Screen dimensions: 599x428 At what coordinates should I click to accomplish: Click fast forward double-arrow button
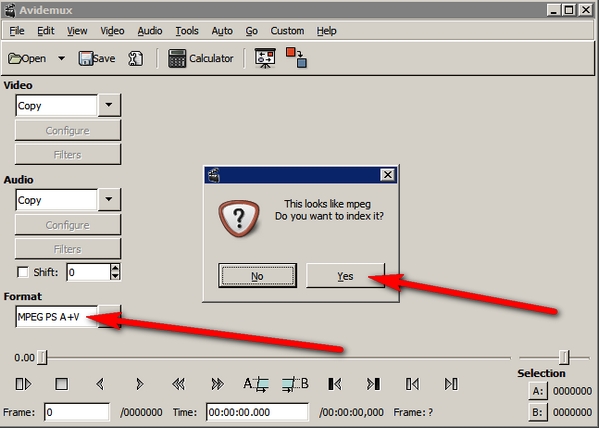[x=217, y=384]
